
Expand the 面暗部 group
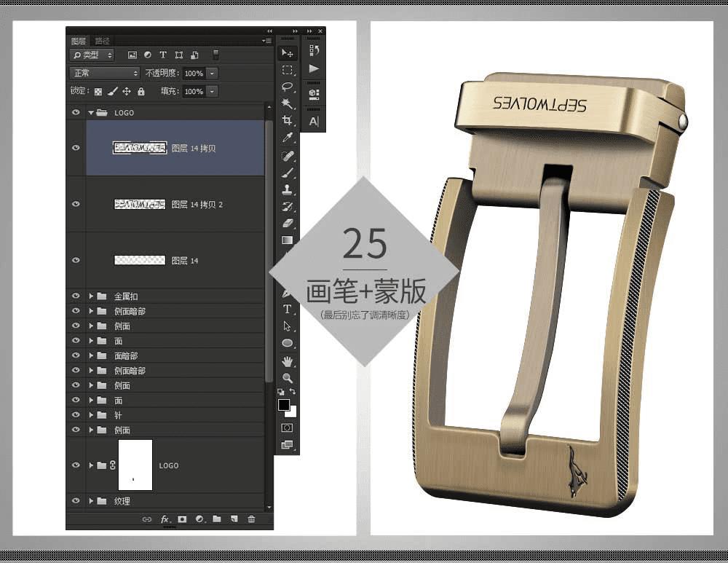[x=91, y=356]
